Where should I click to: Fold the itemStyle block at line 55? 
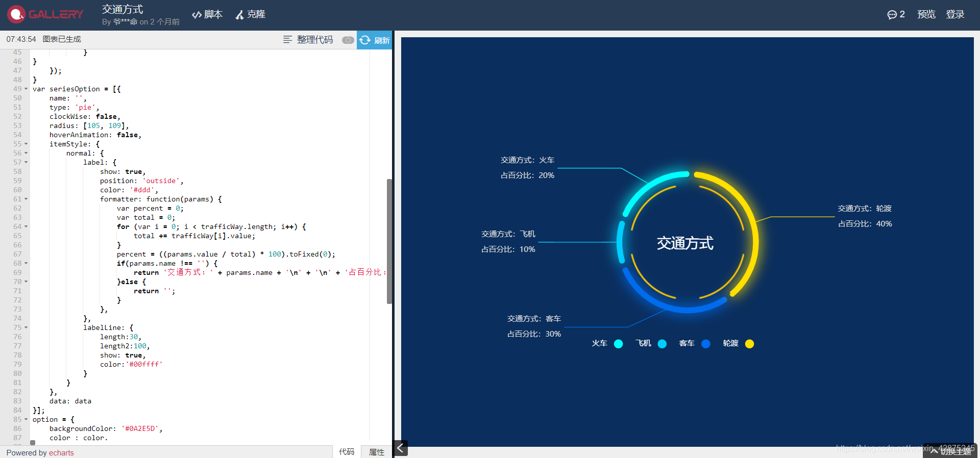pyautogui.click(x=26, y=144)
